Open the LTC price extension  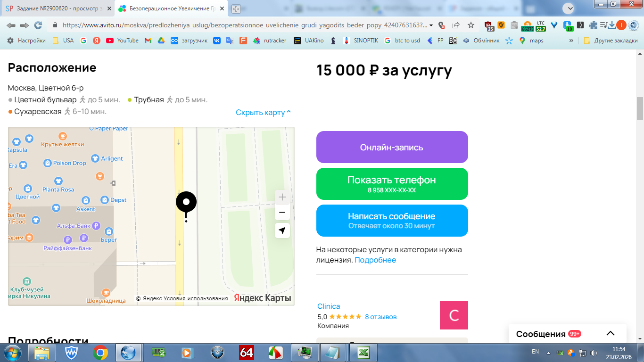click(x=541, y=25)
